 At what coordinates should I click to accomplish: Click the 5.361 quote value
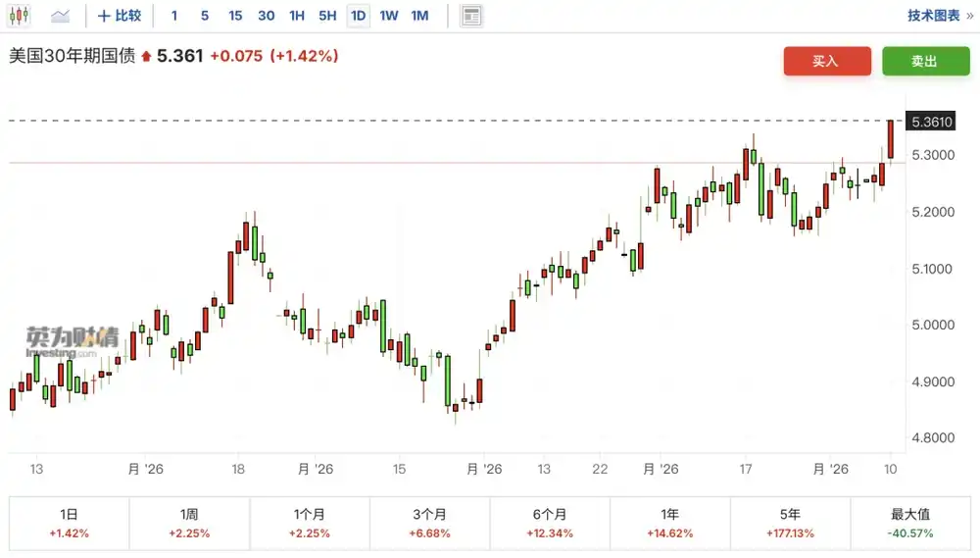click(180, 56)
